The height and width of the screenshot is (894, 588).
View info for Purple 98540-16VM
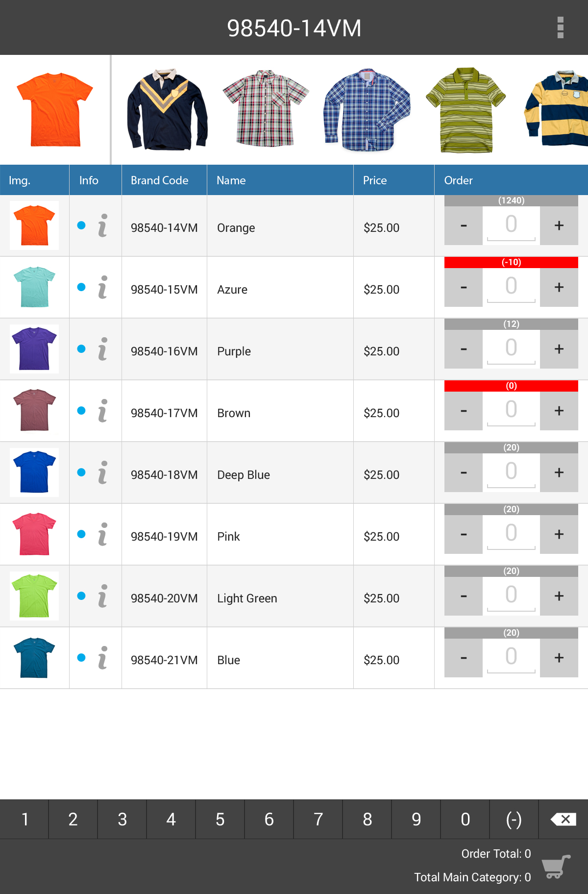102,349
